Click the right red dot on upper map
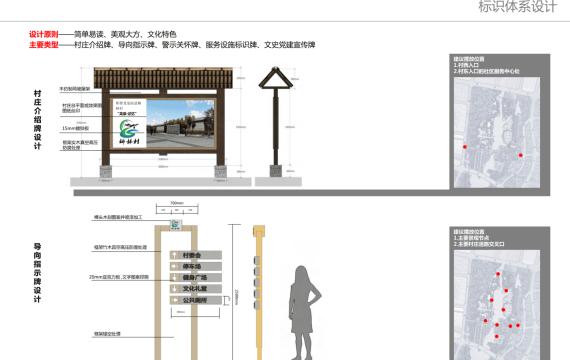 521,155
